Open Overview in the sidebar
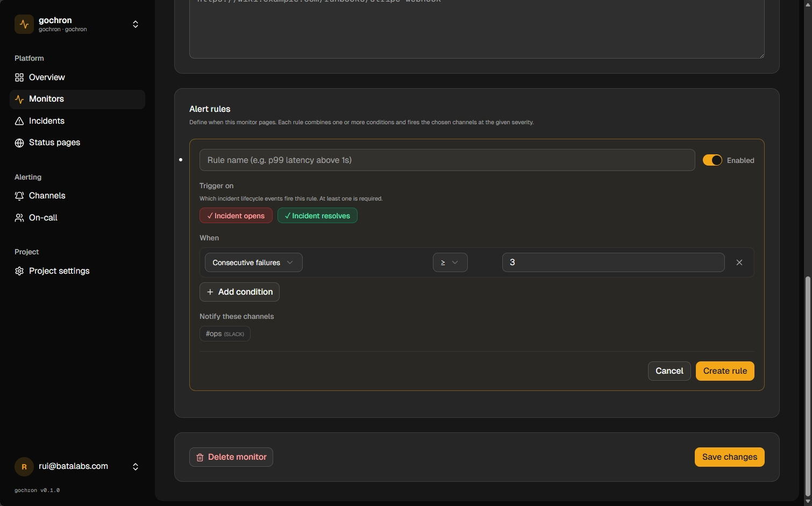 tap(77, 77)
